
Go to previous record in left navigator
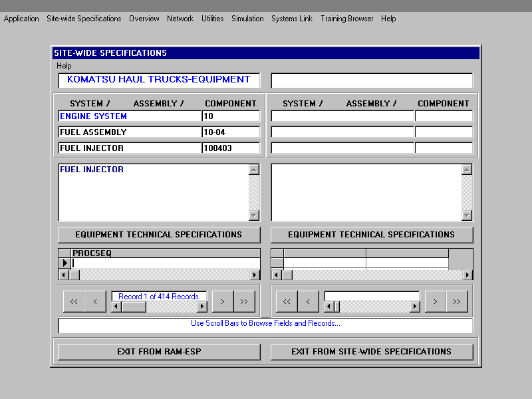(95, 301)
